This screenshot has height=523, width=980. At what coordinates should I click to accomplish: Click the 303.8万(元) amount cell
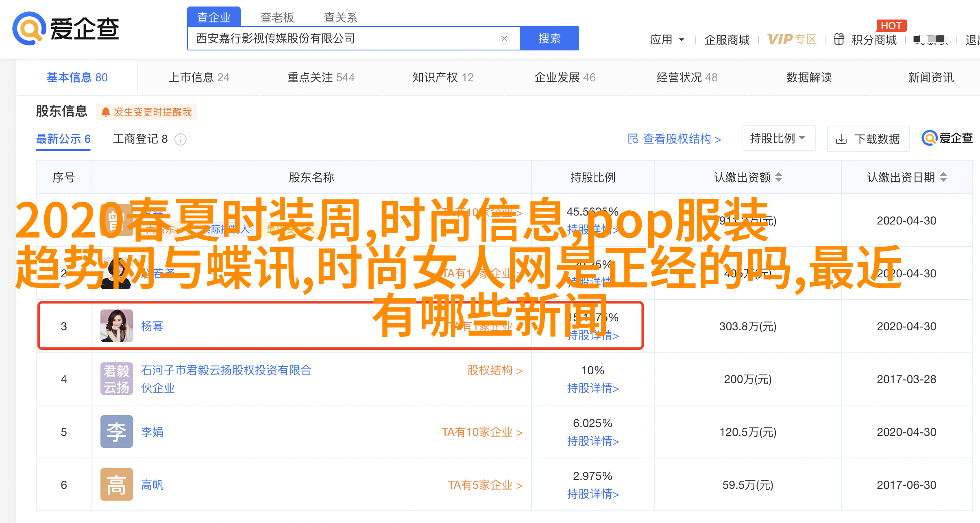748,326
